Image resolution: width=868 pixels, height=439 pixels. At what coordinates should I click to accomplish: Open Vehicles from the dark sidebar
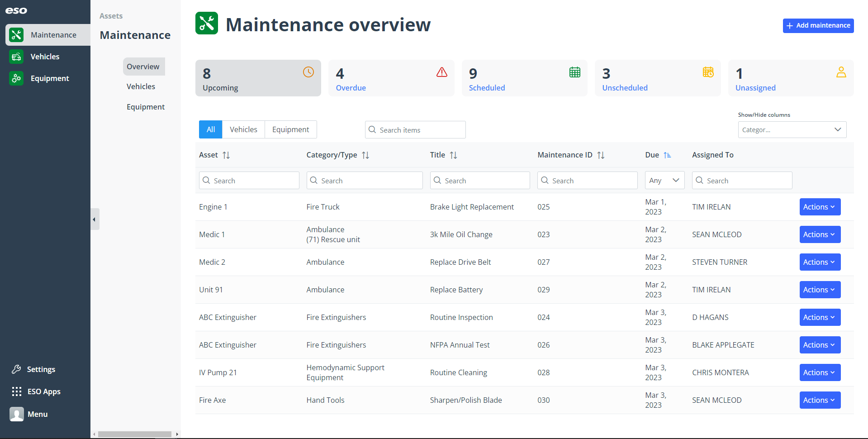point(45,57)
